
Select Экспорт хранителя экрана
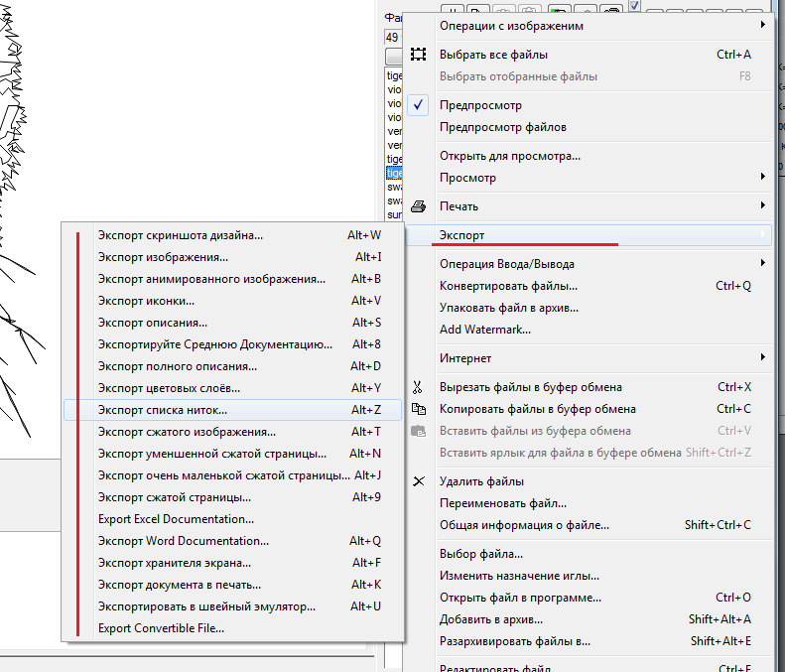(233, 563)
